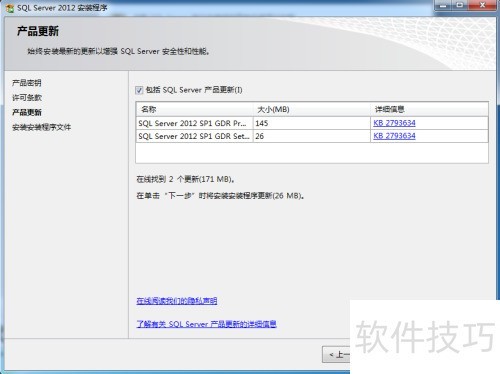Viewport: 500px width, 374px height.
Task: Click the 上一步 back button
Action: click(336, 354)
